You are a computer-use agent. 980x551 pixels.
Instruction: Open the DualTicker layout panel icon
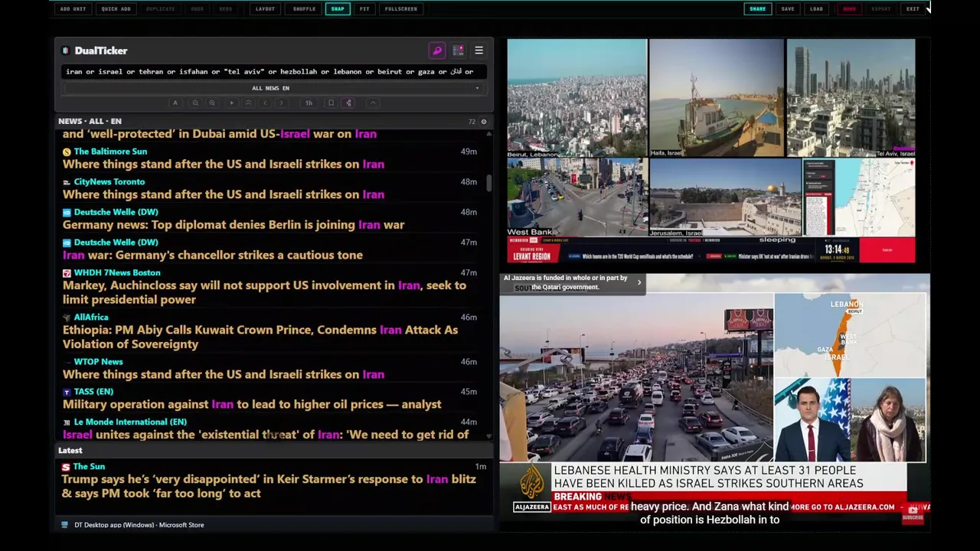pos(458,51)
